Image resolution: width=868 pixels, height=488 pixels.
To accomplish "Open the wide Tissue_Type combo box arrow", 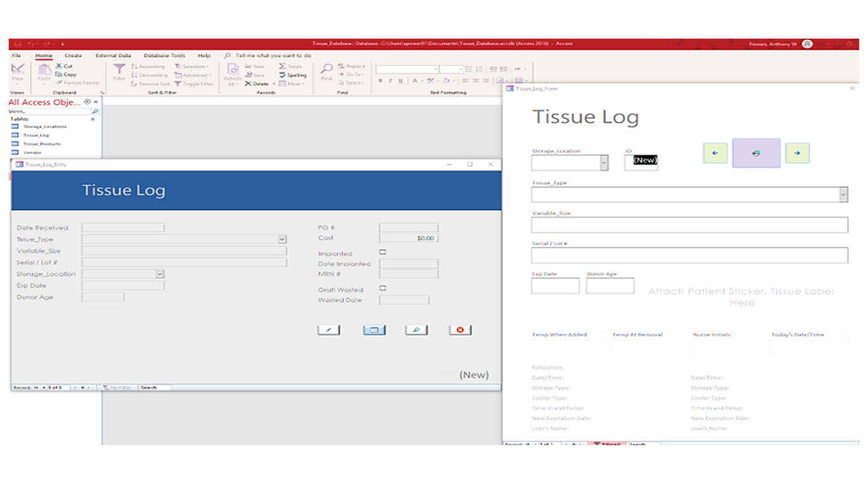I will point(843,194).
